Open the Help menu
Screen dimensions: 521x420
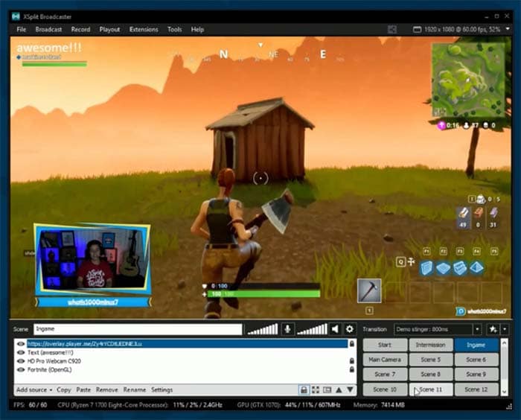tap(197, 30)
